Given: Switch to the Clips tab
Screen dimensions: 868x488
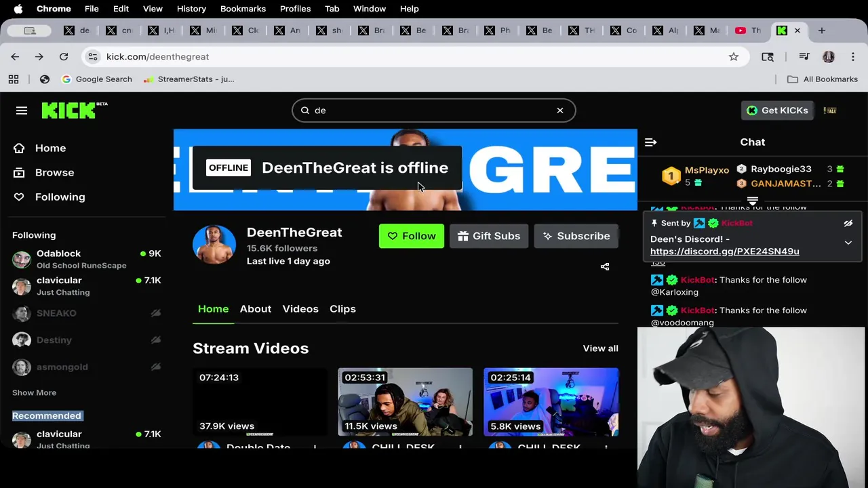Looking at the screenshot, I should click(342, 309).
